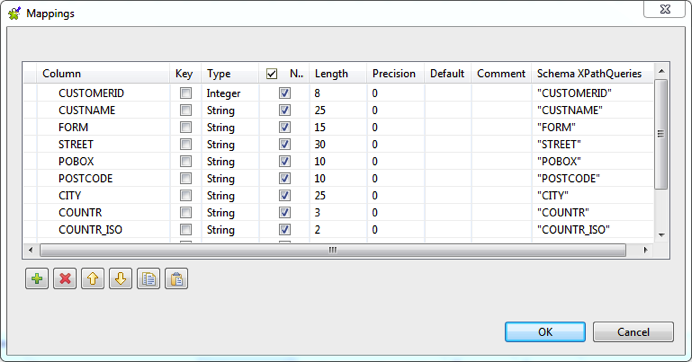Image resolution: width=692 pixels, height=362 pixels.
Task: Uncheck the nullable checkbox for CUSTNAME row
Action: point(285,110)
